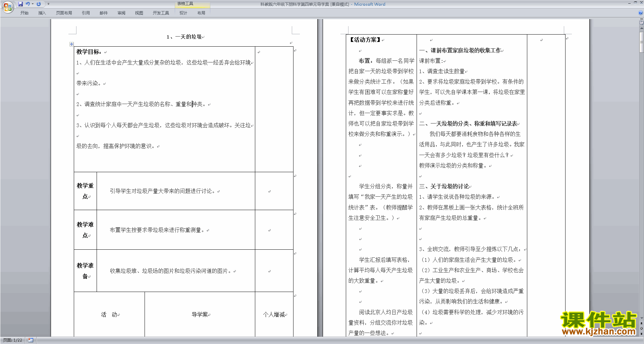This screenshot has height=344, width=644.
Task: Toggle the ruler icon above vertical scrollbar
Action: click(x=642, y=23)
